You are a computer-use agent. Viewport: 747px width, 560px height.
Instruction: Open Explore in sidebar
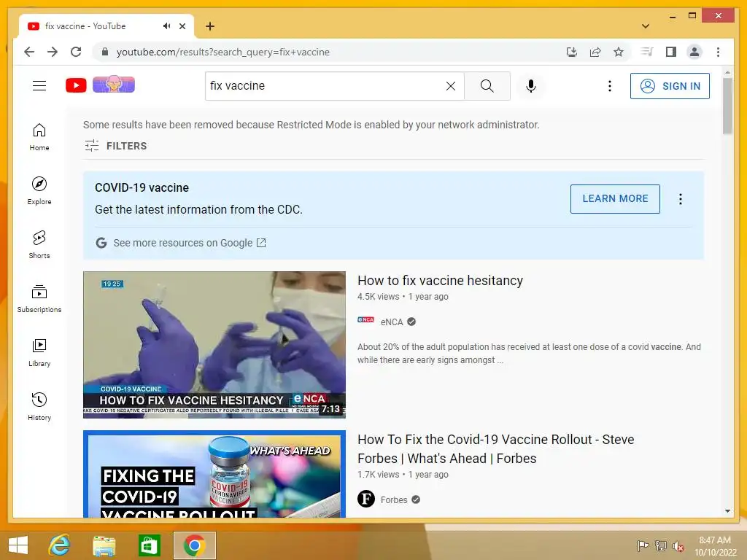pos(39,191)
